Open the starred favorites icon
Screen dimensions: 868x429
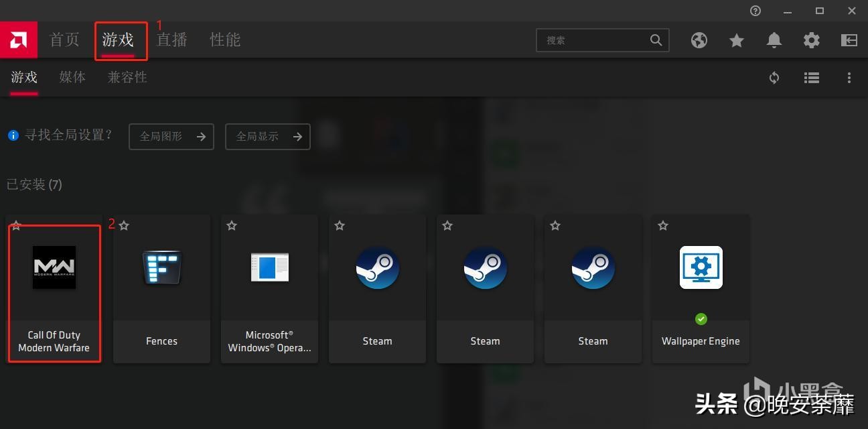coord(736,40)
